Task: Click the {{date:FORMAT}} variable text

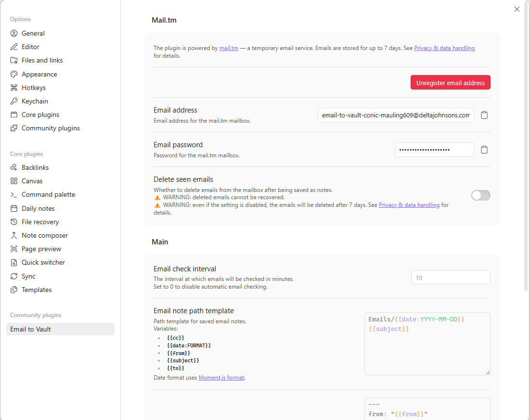Action: pos(189,345)
